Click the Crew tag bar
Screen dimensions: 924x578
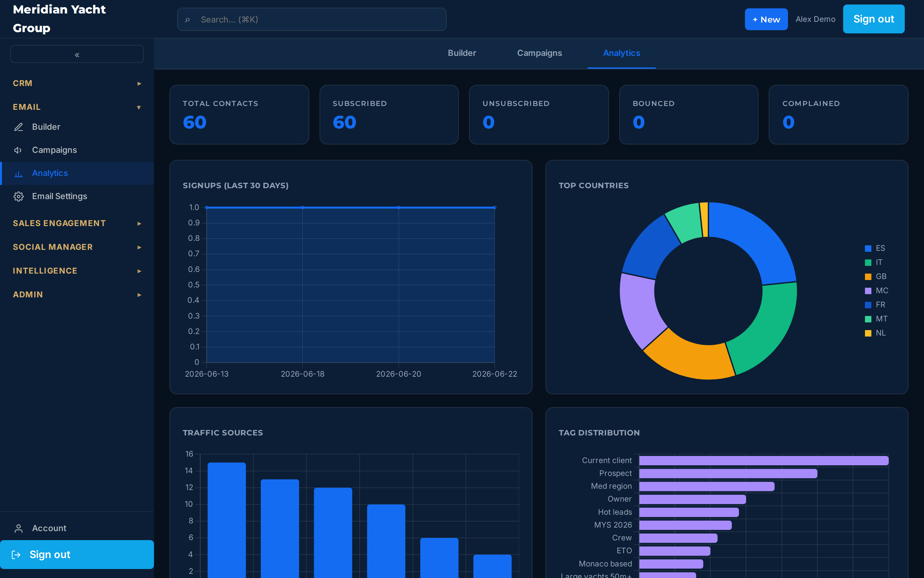[678, 538]
